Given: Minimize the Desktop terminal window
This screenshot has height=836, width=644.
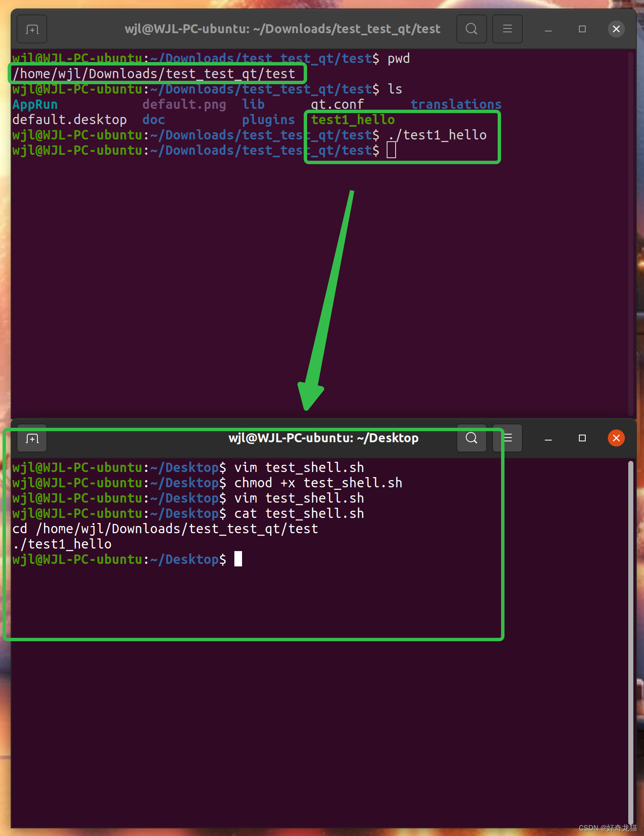Looking at the screenshot, I should point(548,438).
